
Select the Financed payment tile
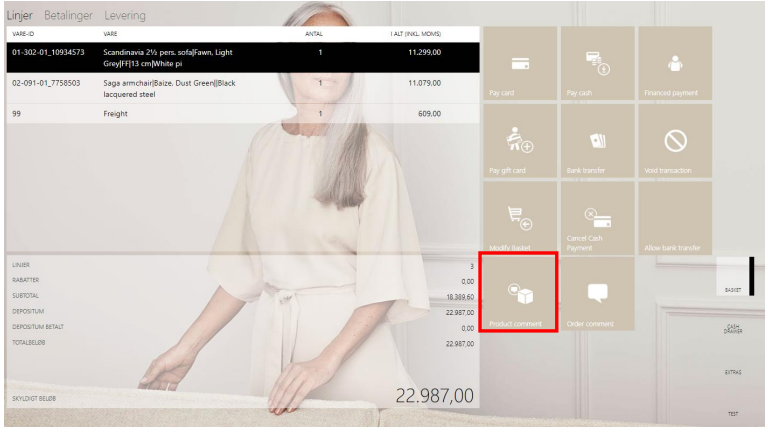click(x=674, y=64)
